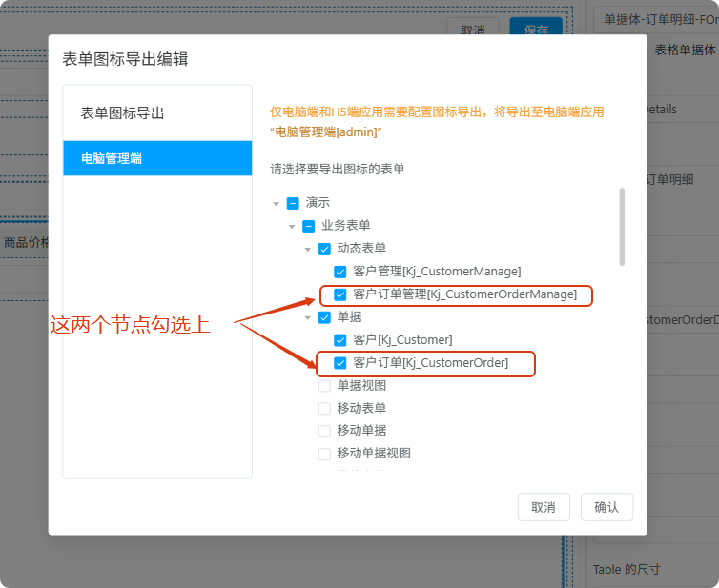The height and width of the screenshot is (588, 719).
Task: Enable the 移动单据 checkbox
Action: (324, 431)
